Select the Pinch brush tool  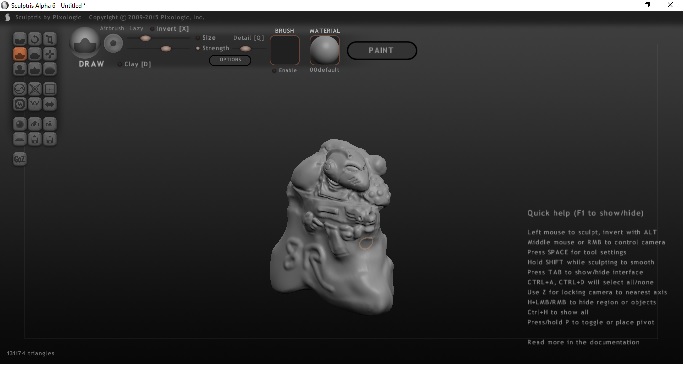click(35, 69)
